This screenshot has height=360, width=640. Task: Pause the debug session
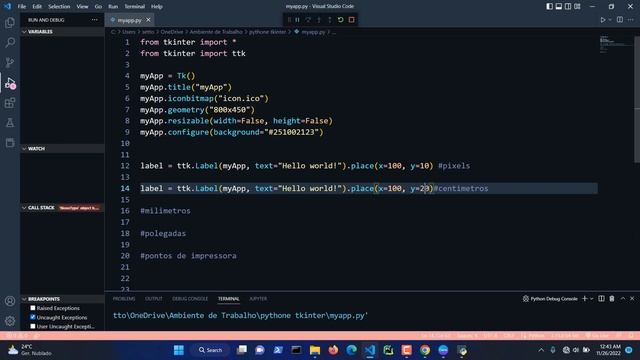[298, 20]
